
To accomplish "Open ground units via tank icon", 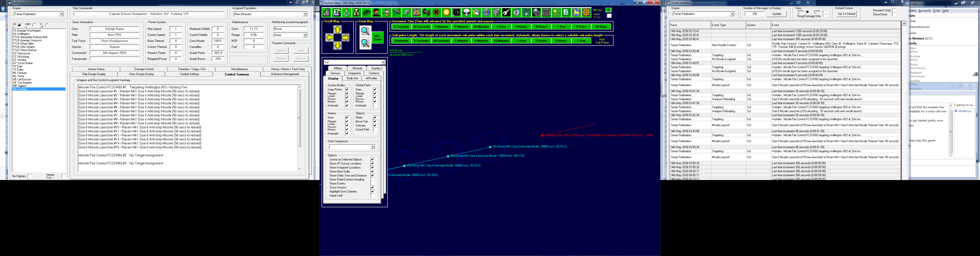I will pos(367,12).
